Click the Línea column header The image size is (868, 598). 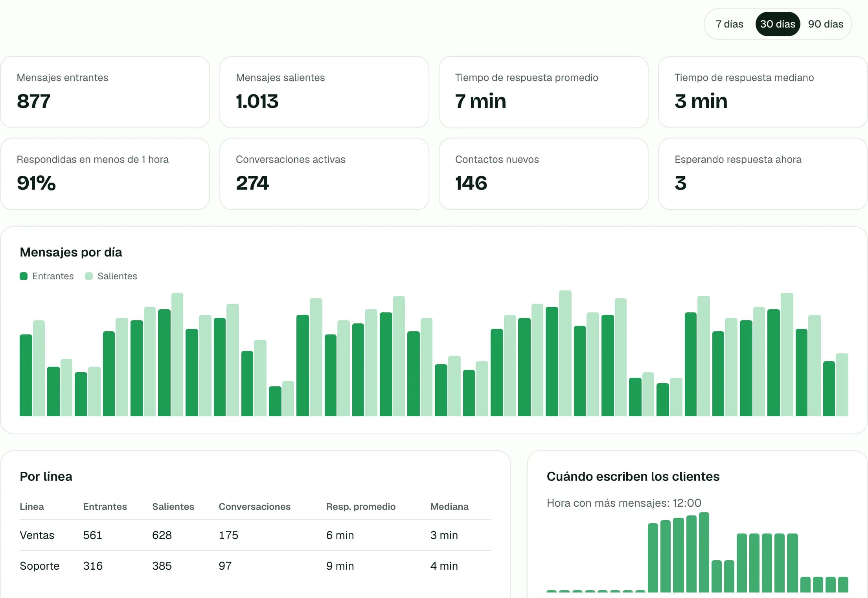click(32, 507)
